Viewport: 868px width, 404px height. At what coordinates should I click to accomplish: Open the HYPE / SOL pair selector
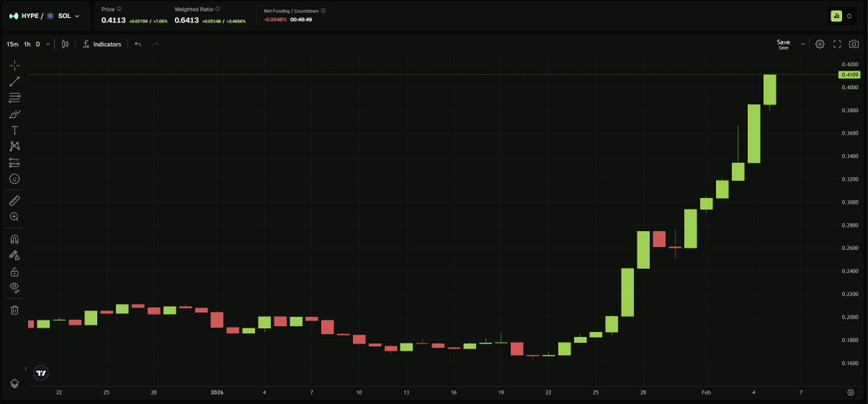tap(44, 15)
